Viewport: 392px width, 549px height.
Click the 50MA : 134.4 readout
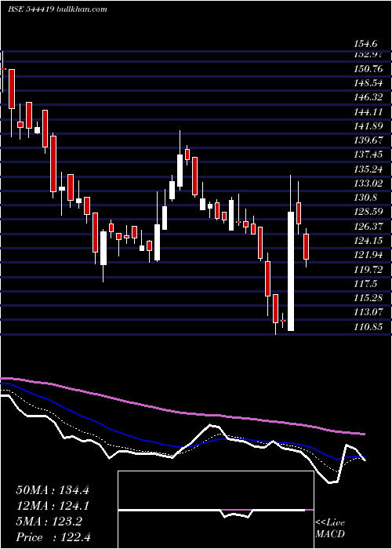tap(53, 490)
